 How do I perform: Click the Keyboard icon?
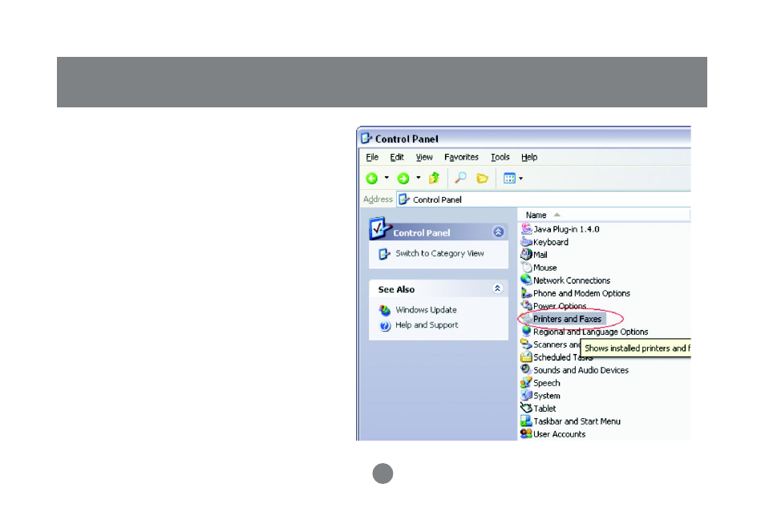[526, 241]
